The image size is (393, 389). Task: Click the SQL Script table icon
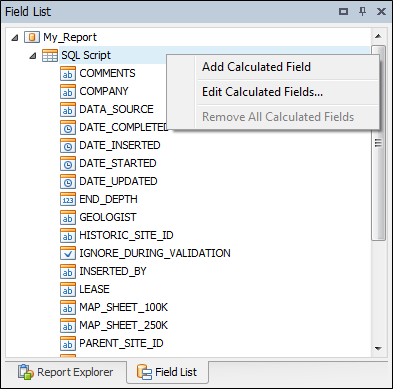(x=50, y=55)
